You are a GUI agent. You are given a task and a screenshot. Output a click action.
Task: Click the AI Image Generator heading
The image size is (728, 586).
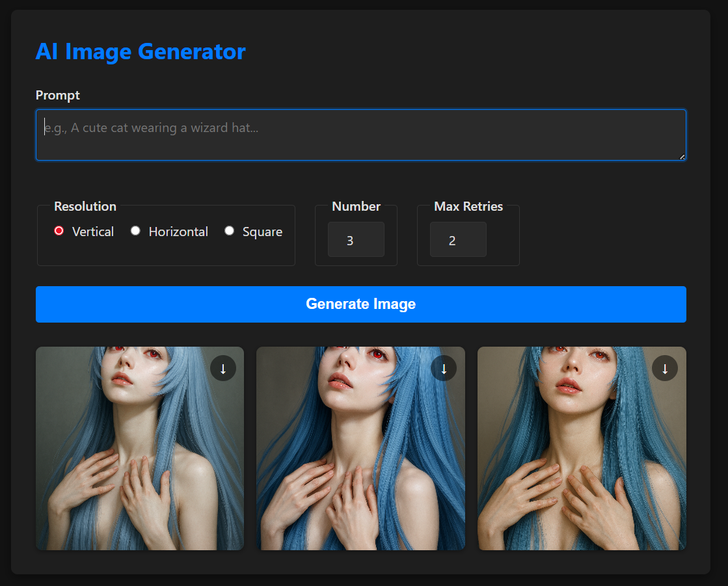141,51
